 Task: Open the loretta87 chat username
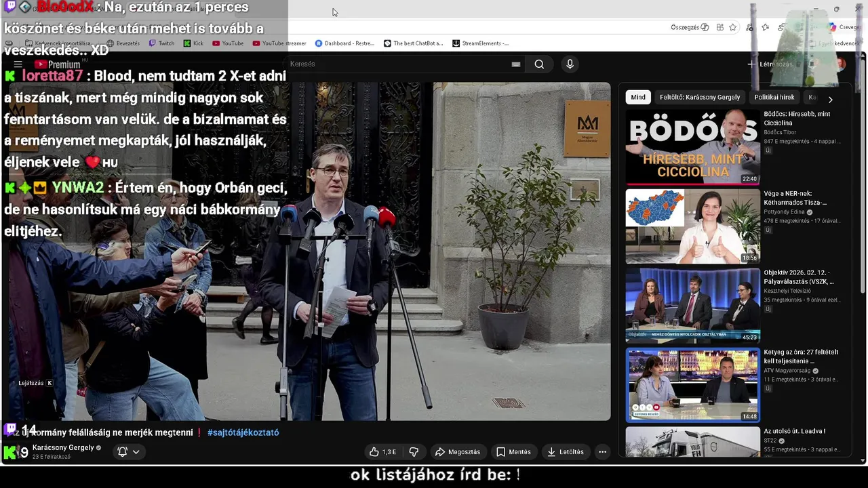click(52, 76)
